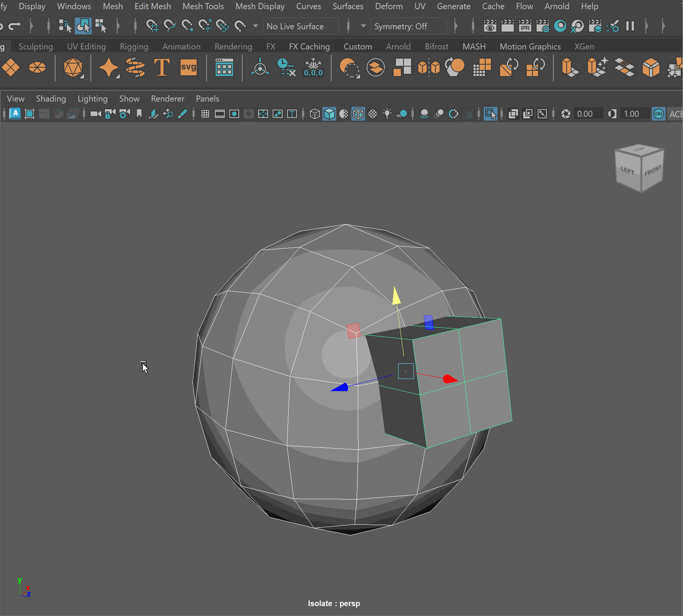
Task: Click the Freeze Transformations snowflake icon
Action: pyautogui.click(x=313, y=68)
